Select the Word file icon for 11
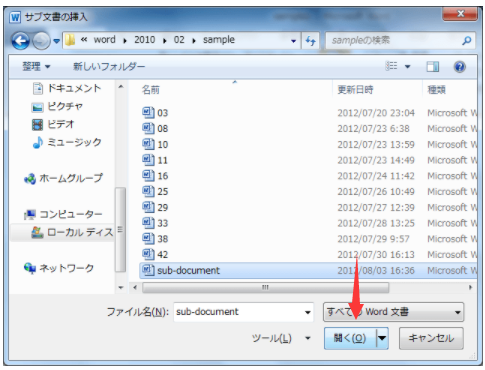 click(x=148, y=160)
